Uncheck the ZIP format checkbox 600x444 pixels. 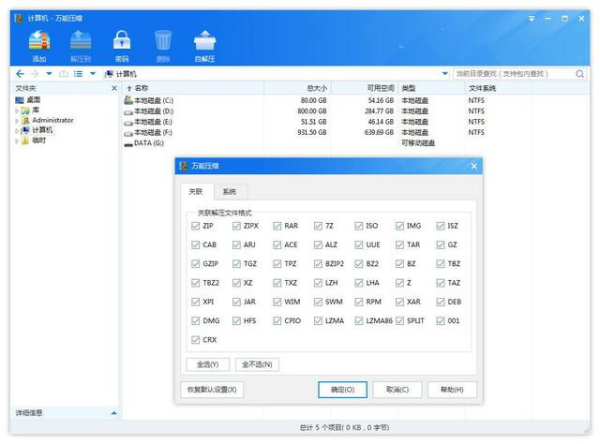196,226
